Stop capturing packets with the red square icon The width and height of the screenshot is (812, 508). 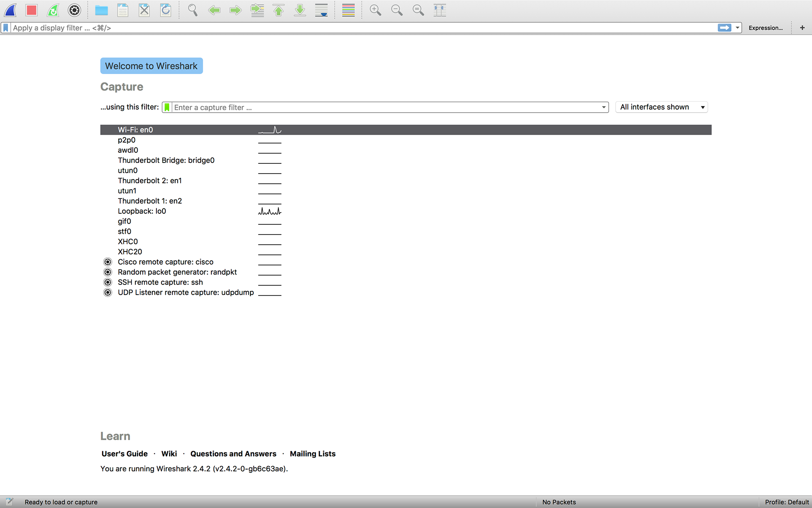[x=32, y=10]
